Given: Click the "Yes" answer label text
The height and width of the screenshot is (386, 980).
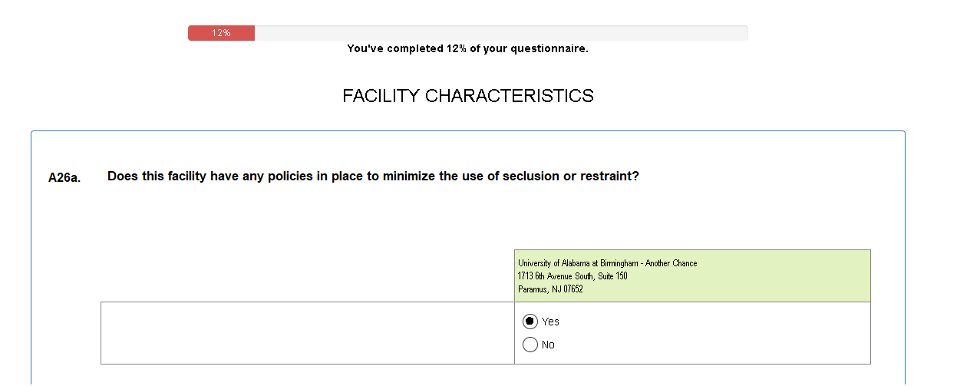Looking at the screenshot, I should pyautogui.click(x=550, y=322).
